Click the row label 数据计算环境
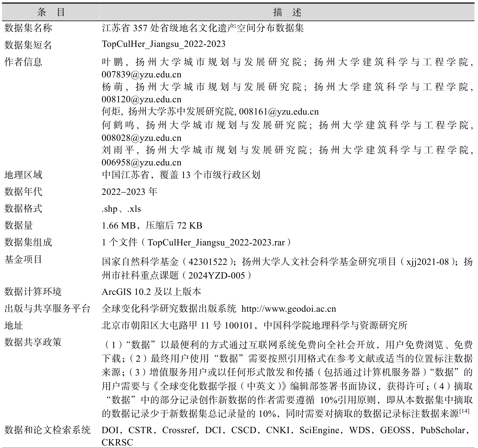The image size is (478, 448). [33, 292]
